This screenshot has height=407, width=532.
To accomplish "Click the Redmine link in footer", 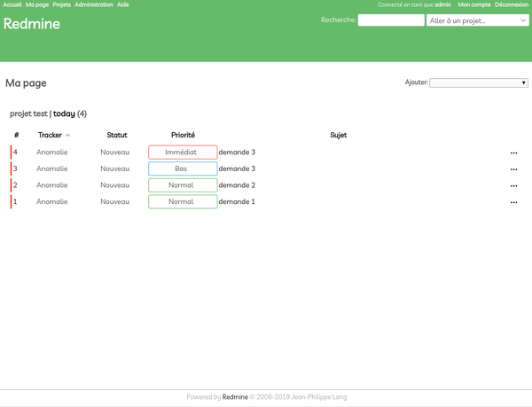I will [x=235, y=397].
